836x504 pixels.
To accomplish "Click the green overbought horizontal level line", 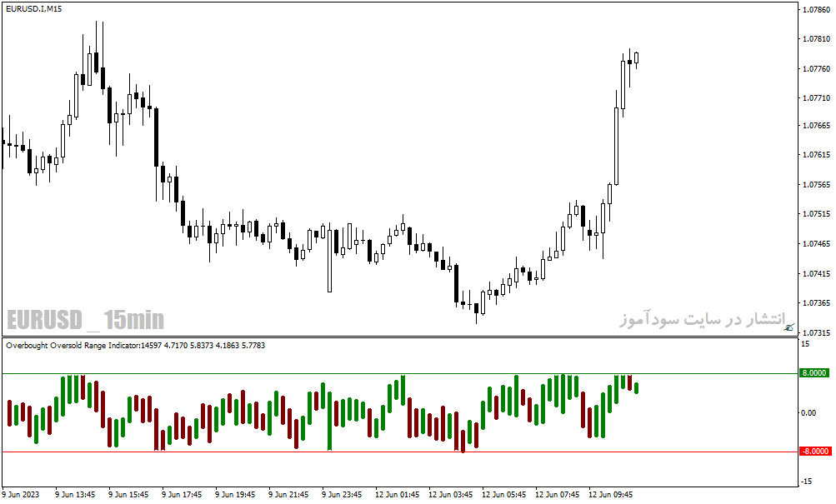I will tap(400, 373).
